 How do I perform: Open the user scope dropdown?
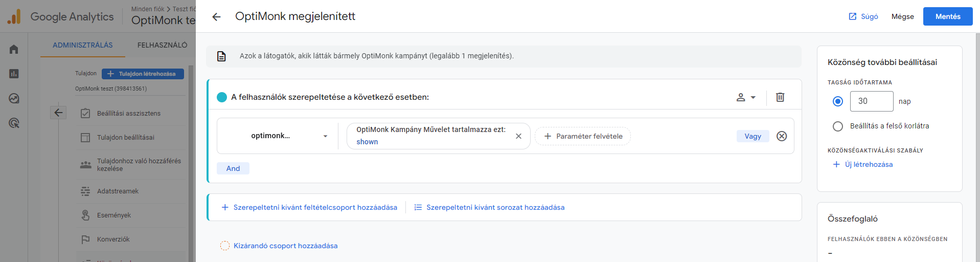click(x=746, y=97)
